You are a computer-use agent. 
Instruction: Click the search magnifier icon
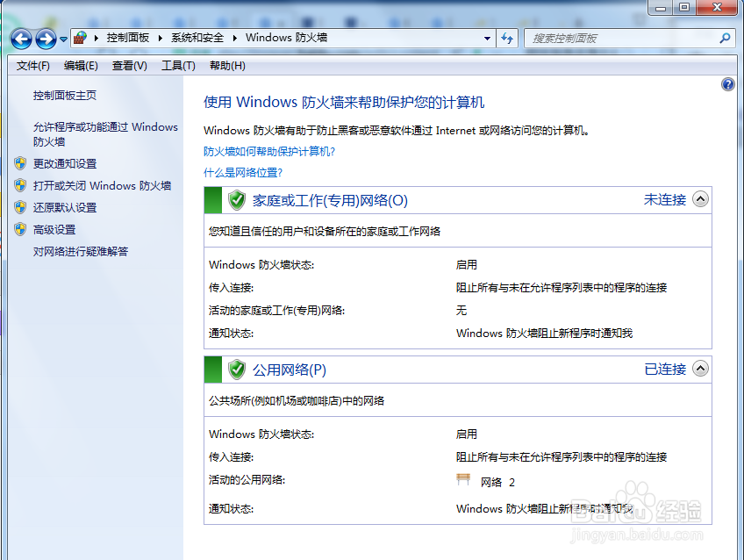[725, 38]
